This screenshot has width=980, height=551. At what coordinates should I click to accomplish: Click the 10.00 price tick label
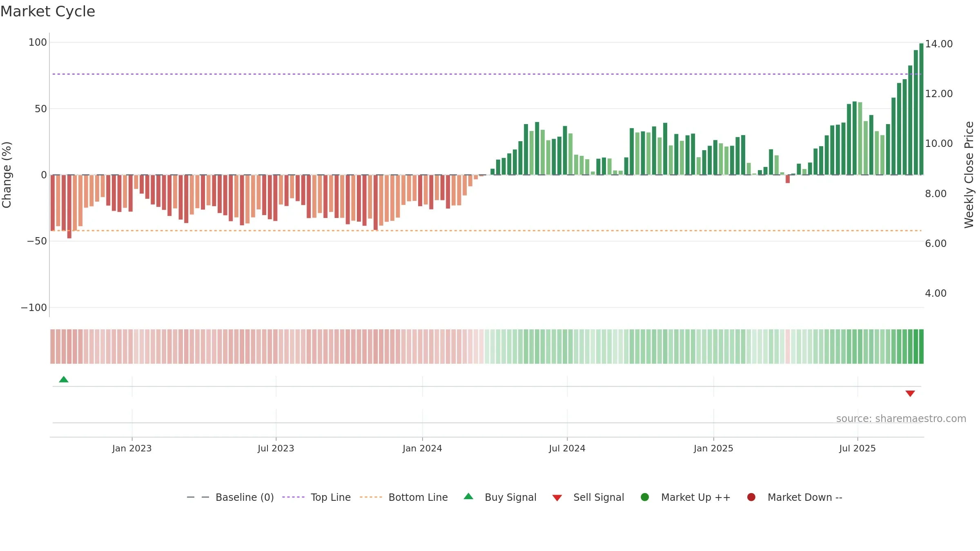point(939,144)
